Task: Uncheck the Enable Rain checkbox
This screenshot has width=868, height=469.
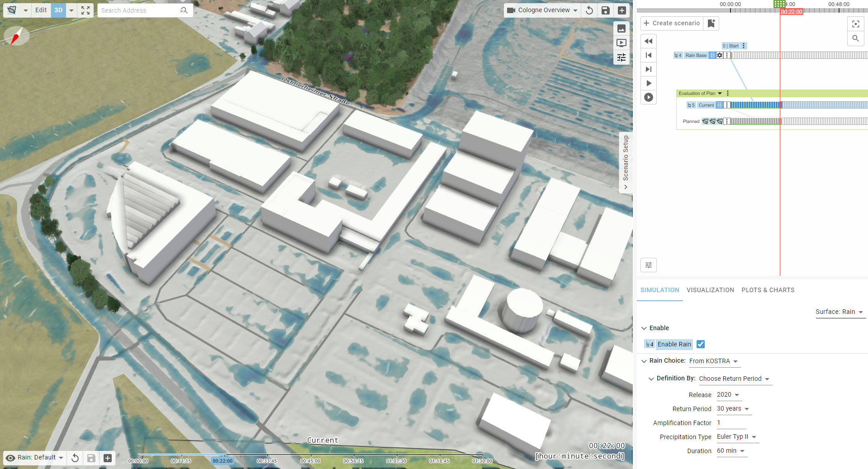Action: pyautogui.click(x=701, y=344)
